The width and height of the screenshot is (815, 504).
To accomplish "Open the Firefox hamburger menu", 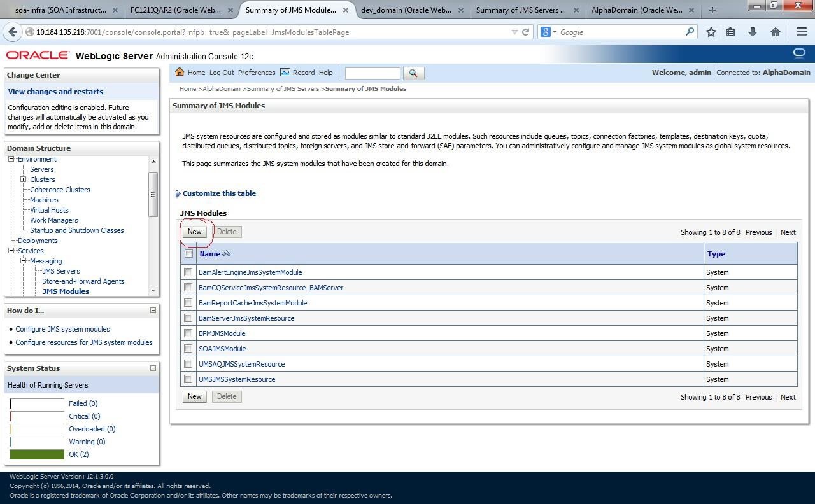I will 802,32.
